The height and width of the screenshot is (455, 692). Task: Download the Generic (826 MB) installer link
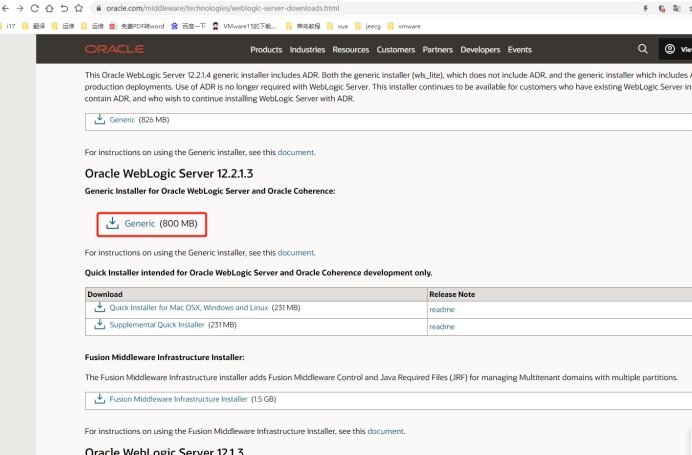122,120
